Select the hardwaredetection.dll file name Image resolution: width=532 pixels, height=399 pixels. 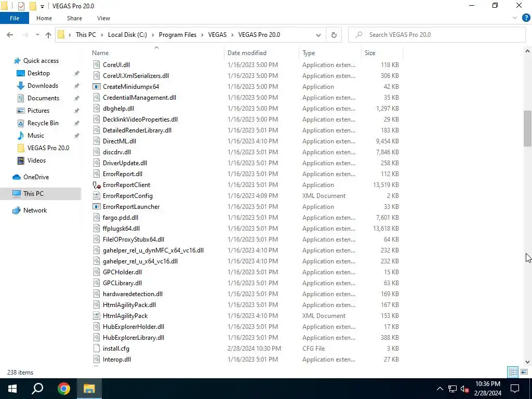[132, 294]
